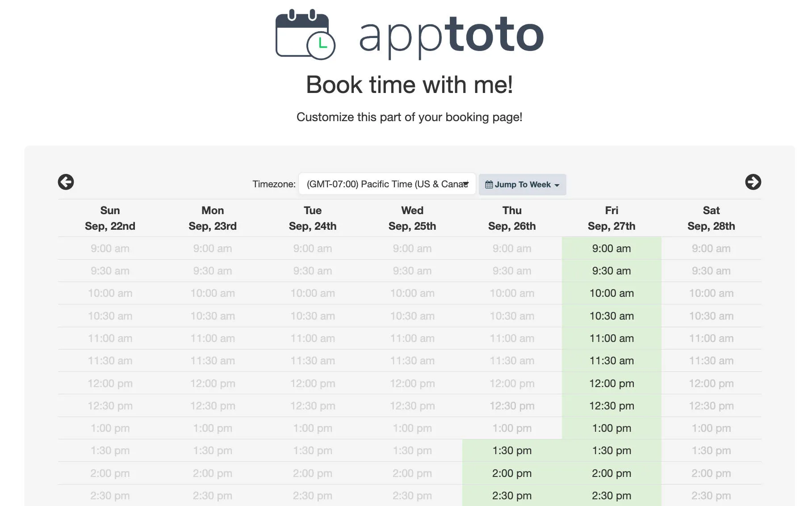Viewport: 812px width, 506px height.
Task: Click the left arrow to view previous week
Action: tap(66, 182)
